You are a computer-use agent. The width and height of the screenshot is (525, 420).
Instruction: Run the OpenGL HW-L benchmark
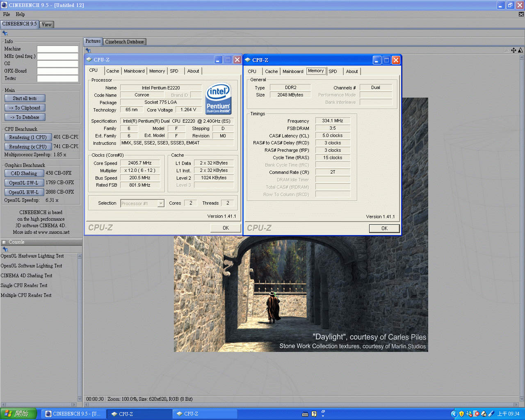24,192
